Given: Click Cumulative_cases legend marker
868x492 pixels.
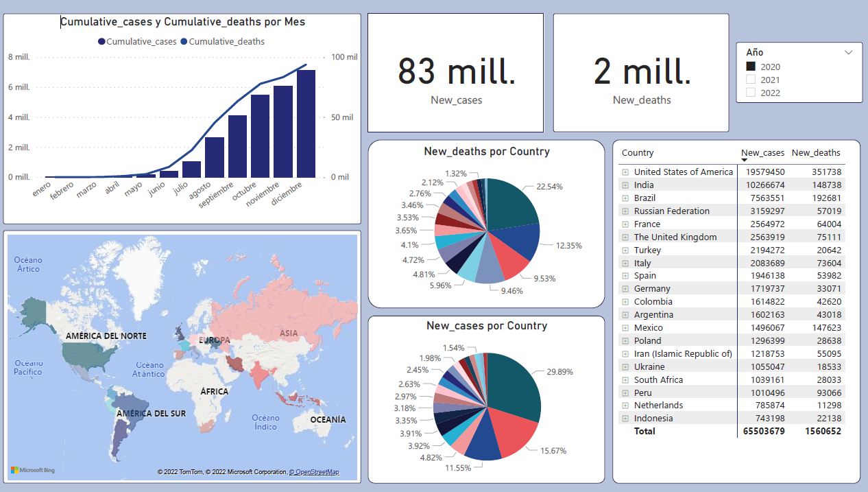Looking at the screenshot, I should click(102, 42).
